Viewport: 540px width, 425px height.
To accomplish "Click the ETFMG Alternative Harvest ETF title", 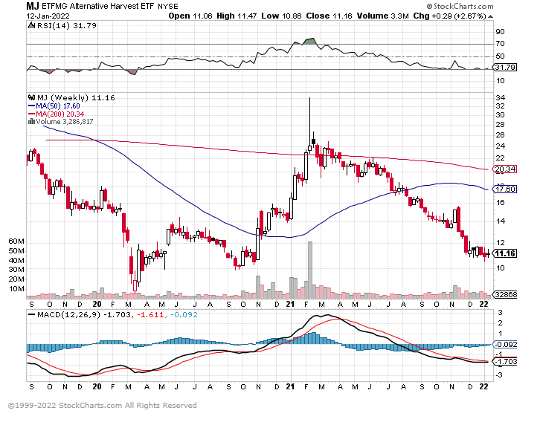I will pyautogui.click(x=98, y=6).
